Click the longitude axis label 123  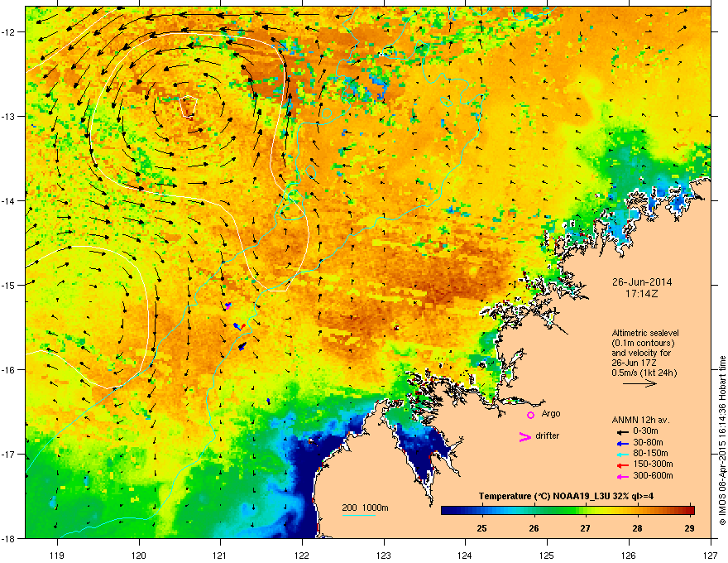click(384, 555)
